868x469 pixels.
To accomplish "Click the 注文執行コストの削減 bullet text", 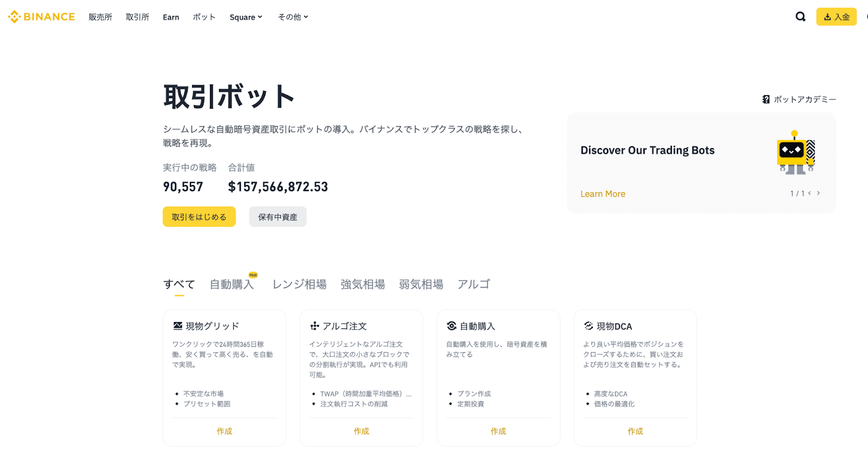I will tap(354, 404).
